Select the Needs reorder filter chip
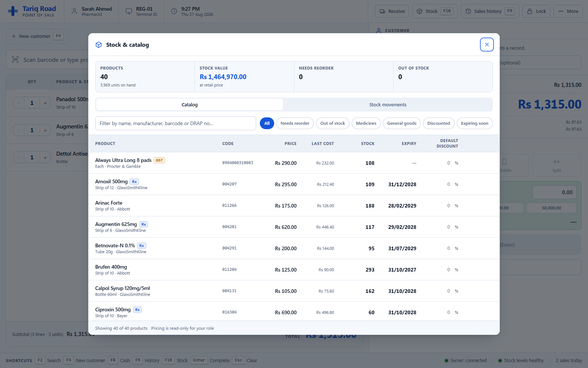 pos(295,123)
